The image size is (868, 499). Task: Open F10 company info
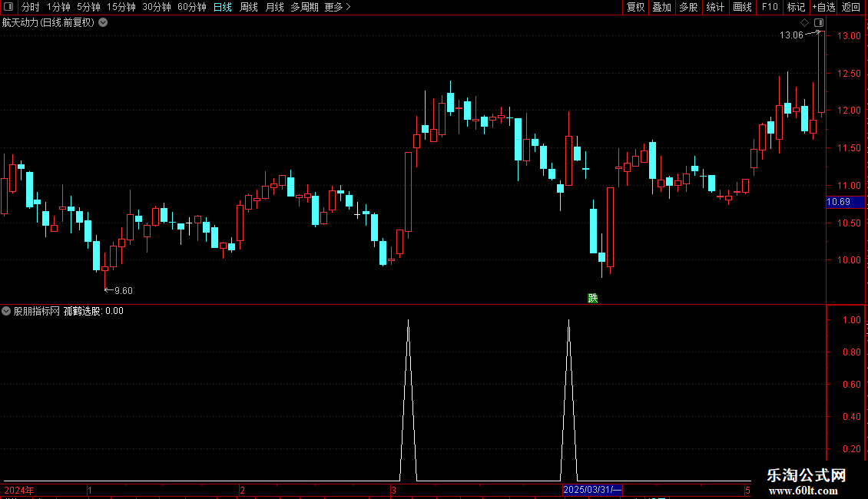(x=770, y=7)
